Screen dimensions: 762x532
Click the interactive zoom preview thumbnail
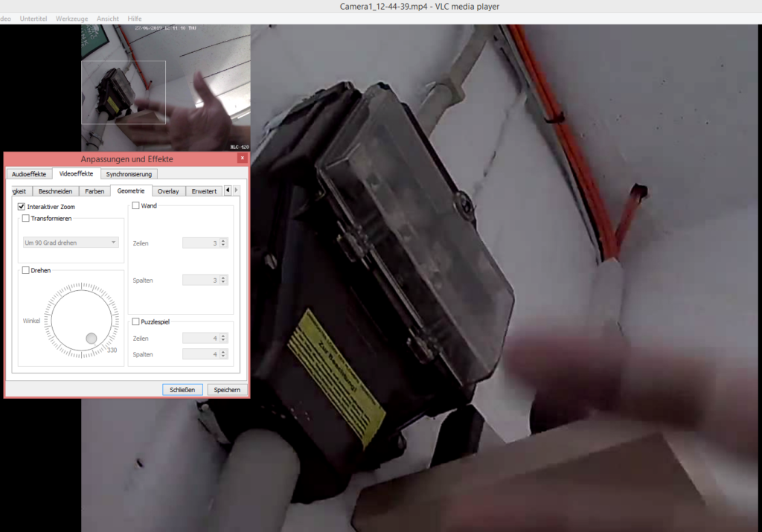point(124,92)
